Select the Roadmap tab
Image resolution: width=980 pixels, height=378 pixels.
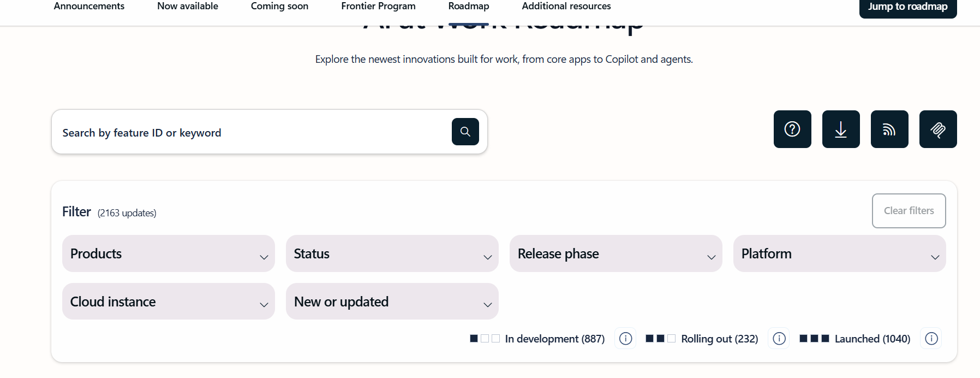(469, 7)
